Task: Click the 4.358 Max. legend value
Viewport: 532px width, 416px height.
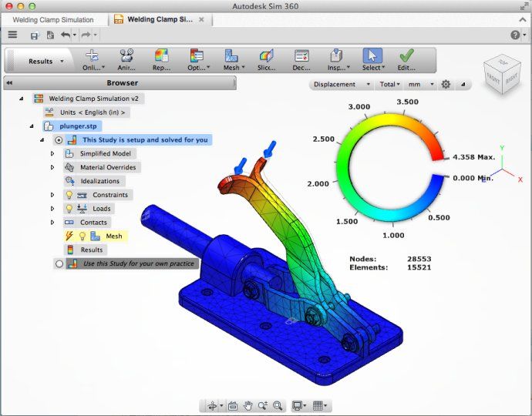Action: pyautogui.click(x=473, y=157)
